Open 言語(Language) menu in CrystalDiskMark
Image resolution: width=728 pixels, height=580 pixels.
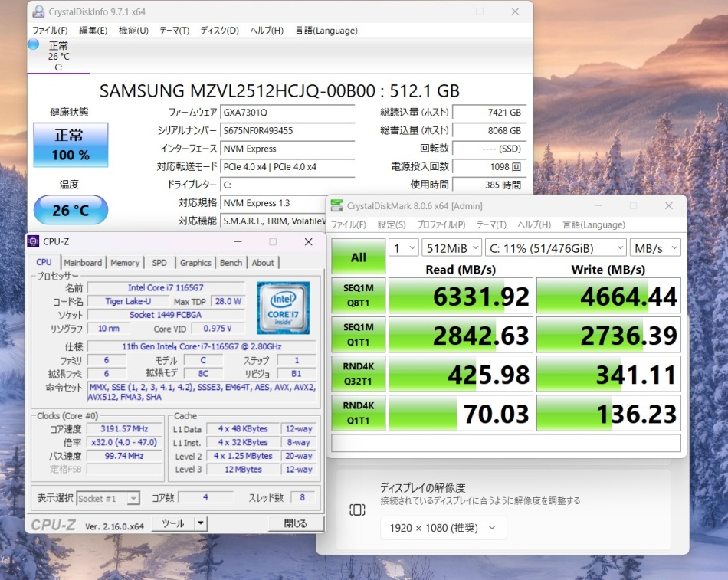click(x=594, y=224)
